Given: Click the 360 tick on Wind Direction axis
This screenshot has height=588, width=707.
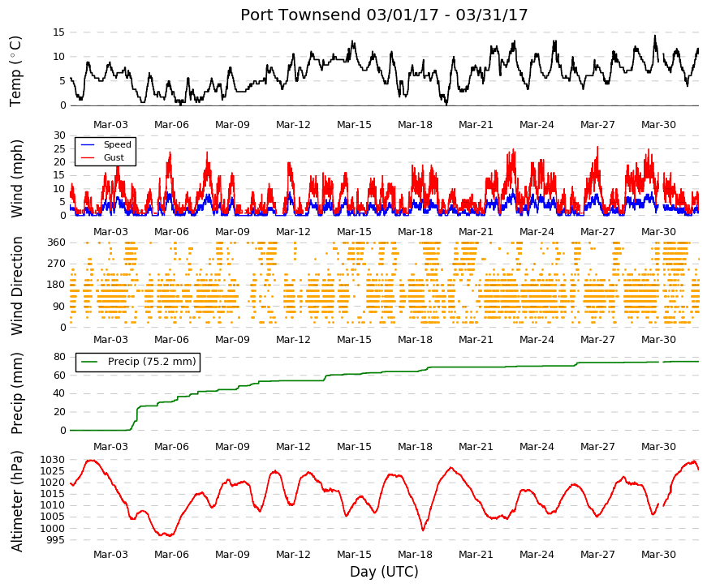Looking at the screenshot, I should pyautogui.click(x=56, y=242).
